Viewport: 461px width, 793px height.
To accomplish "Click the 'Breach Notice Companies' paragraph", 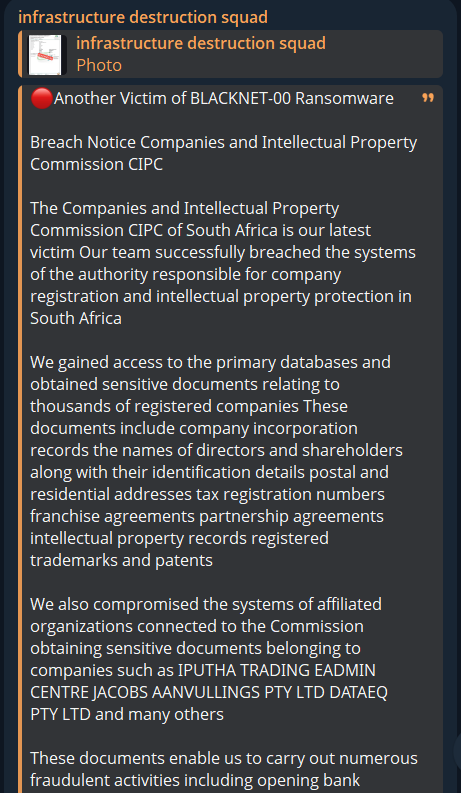I will point(223,153).
